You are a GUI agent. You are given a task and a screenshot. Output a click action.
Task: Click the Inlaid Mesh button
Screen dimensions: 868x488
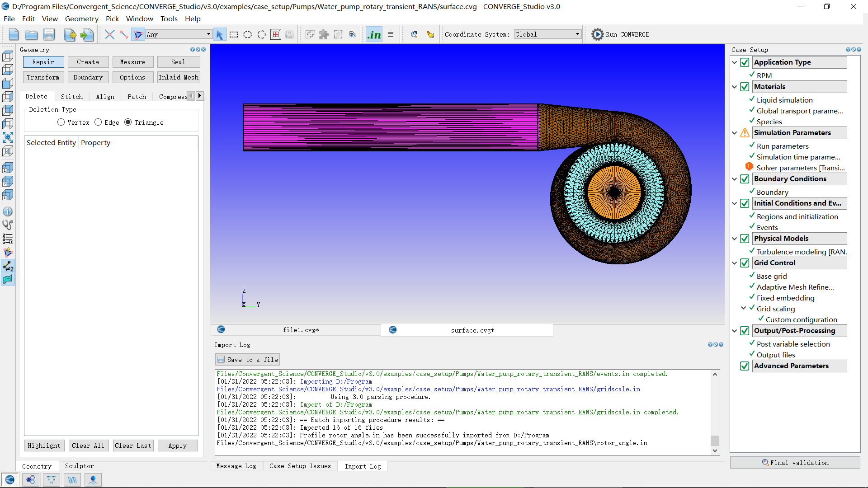coord(179,77)
